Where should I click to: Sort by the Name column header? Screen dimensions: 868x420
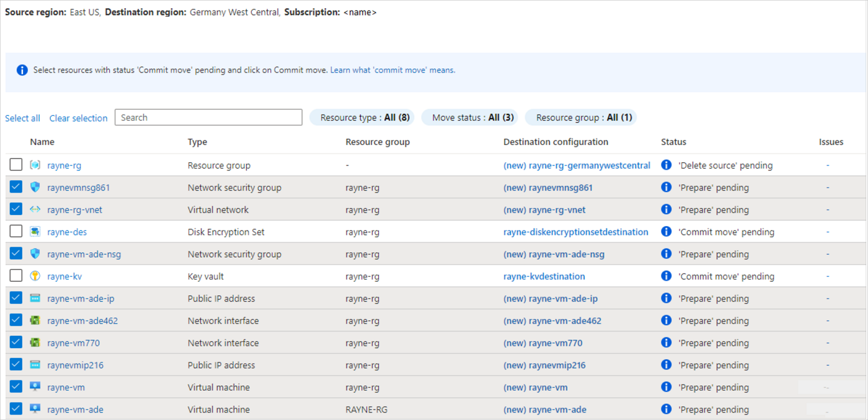(42, 142)
